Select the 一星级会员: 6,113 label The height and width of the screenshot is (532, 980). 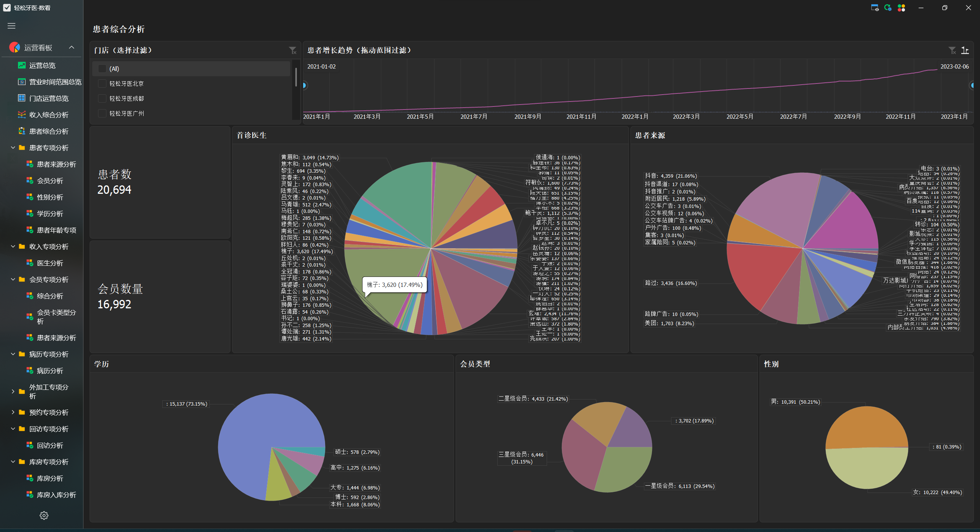pyautogui.click(x=679, y=486)
